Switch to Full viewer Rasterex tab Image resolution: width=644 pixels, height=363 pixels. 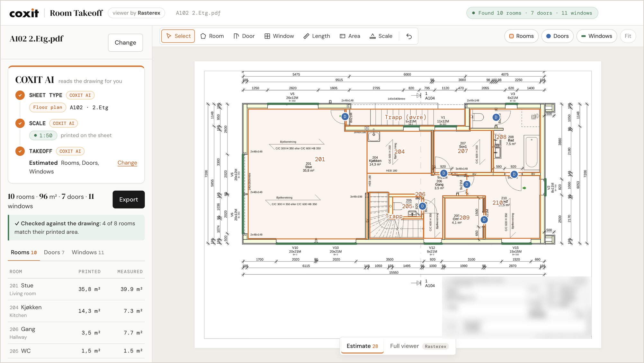click(419, 346)
